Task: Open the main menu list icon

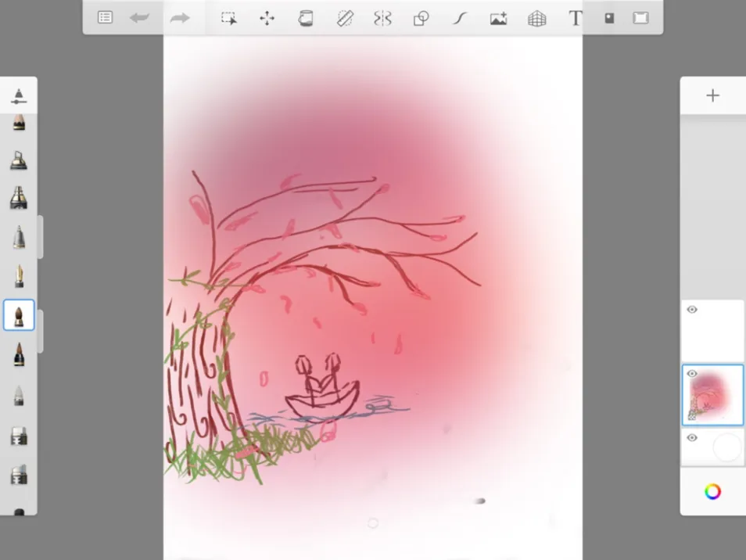Action: point(105,18)
